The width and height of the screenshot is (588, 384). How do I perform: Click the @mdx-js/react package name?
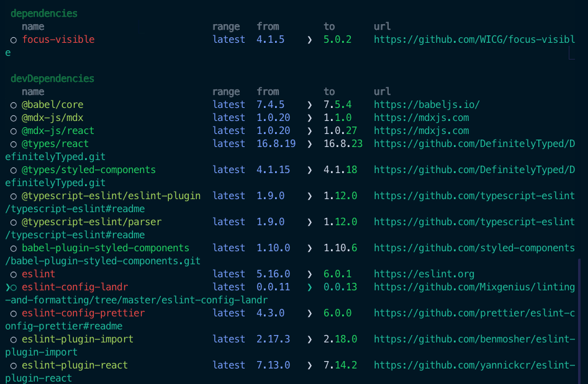click(58, 131)
